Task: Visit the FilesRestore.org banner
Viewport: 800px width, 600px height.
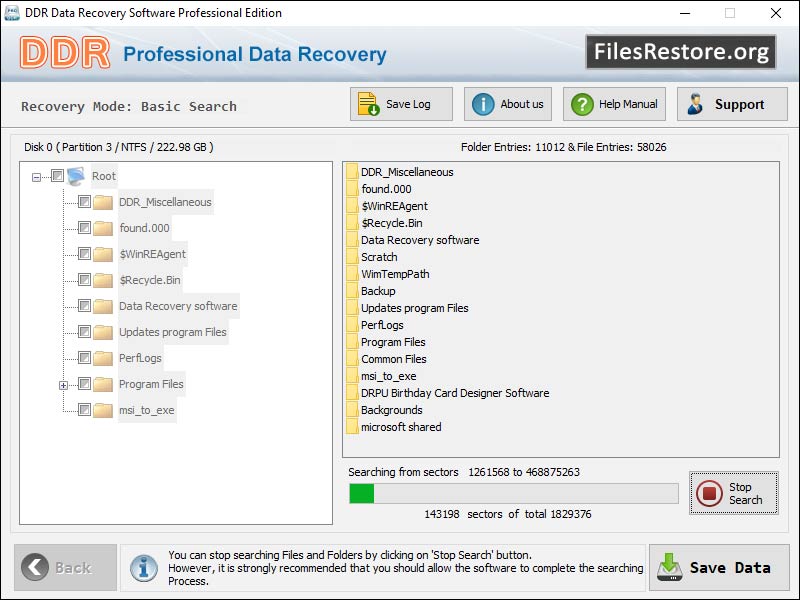Action: (681, 51)
